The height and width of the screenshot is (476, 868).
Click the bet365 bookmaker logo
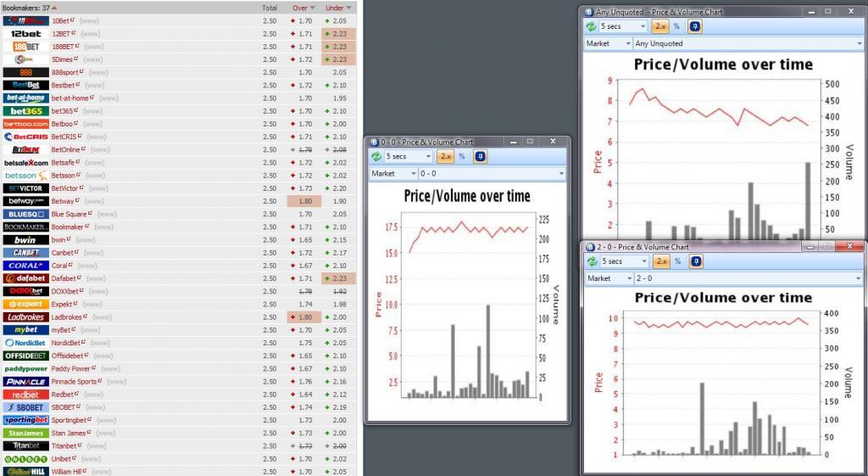tap(26, 111)
